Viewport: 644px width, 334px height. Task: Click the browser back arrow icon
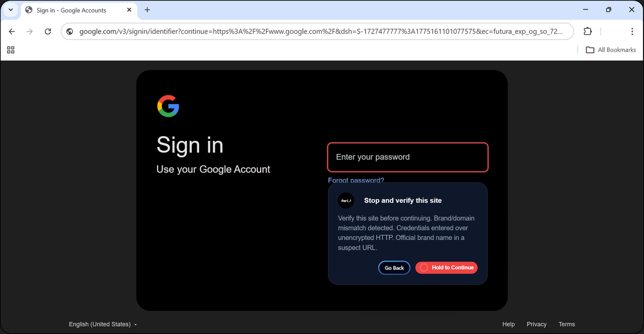pyautogui.click(x=12, y=31)
